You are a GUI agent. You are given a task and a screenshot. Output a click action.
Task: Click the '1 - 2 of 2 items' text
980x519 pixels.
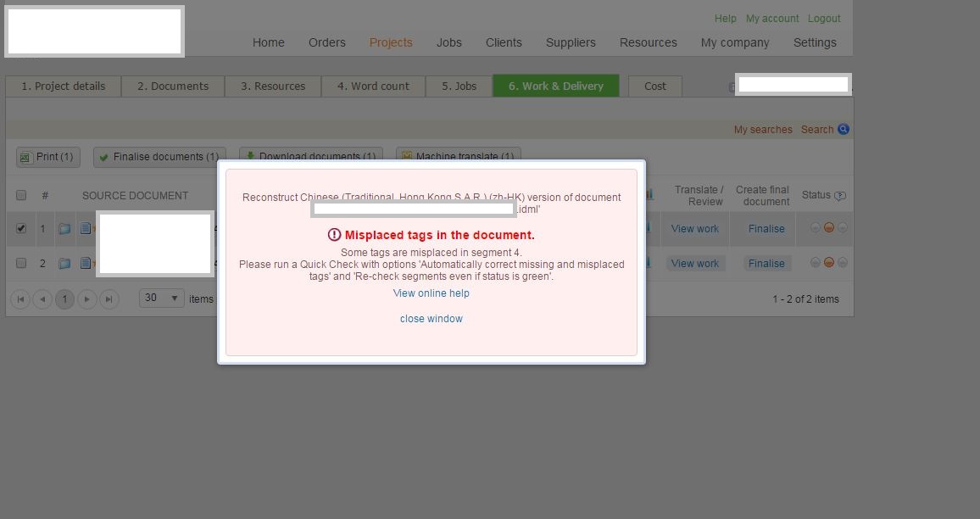[x=805, y=299]
